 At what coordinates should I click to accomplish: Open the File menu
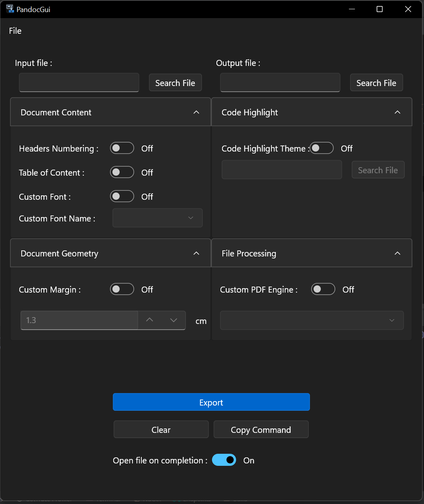(15, 31)
